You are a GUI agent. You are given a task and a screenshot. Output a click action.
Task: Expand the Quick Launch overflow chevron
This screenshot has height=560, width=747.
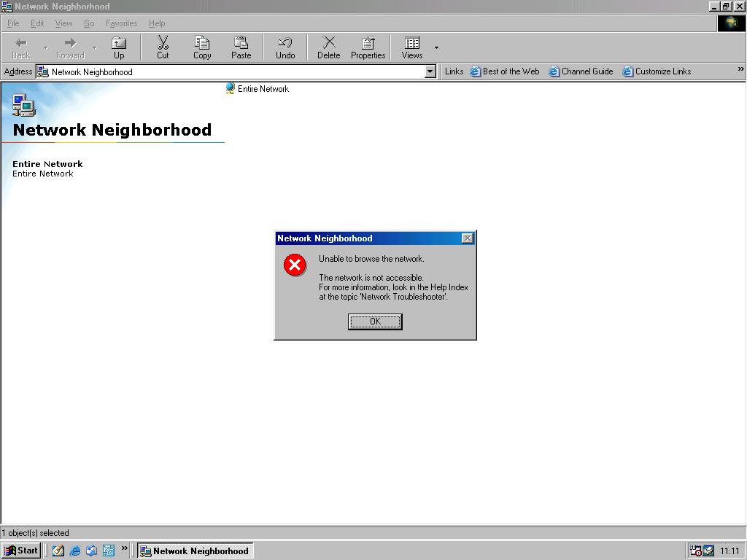tap(124, 551)
